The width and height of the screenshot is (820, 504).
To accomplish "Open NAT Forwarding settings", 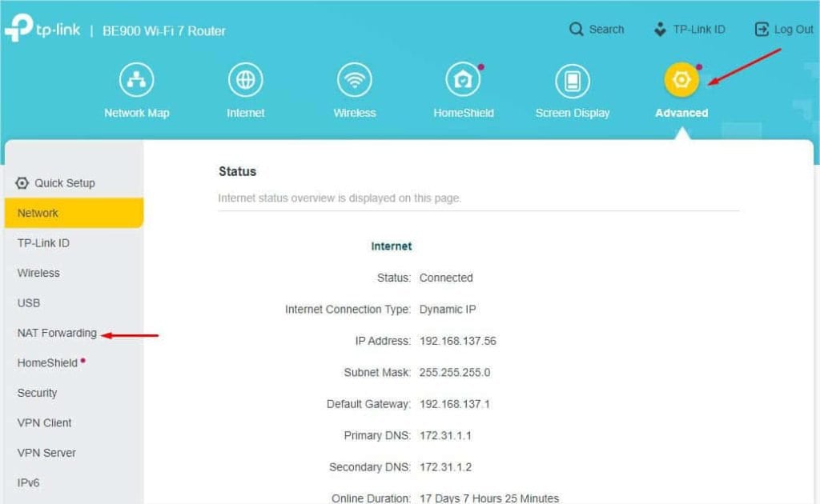I will coord(56,333).
